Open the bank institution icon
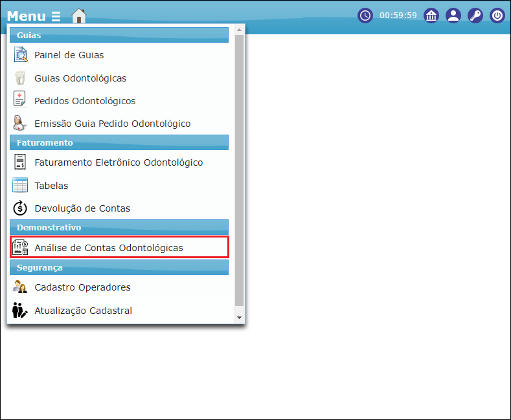 [431, 16]
